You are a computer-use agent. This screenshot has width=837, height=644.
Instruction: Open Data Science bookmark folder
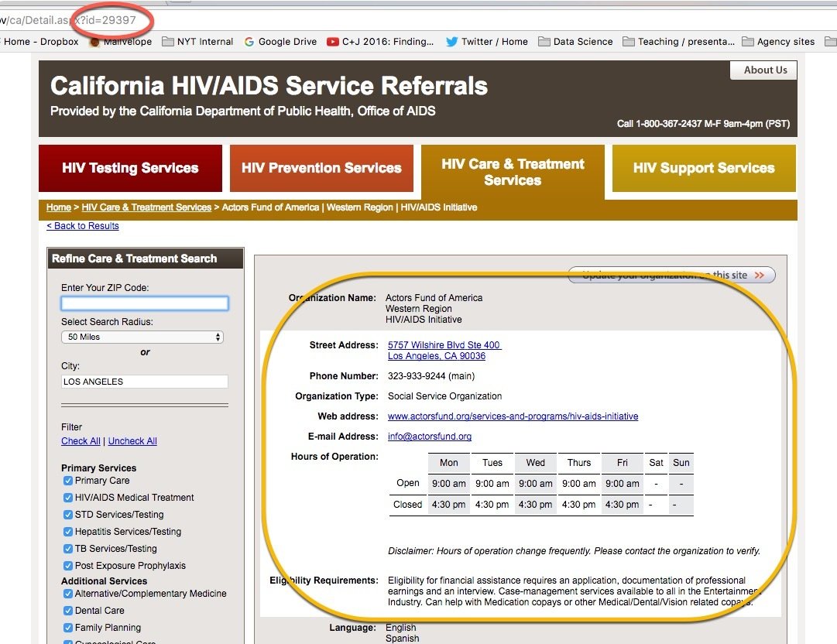coord(575,42)
